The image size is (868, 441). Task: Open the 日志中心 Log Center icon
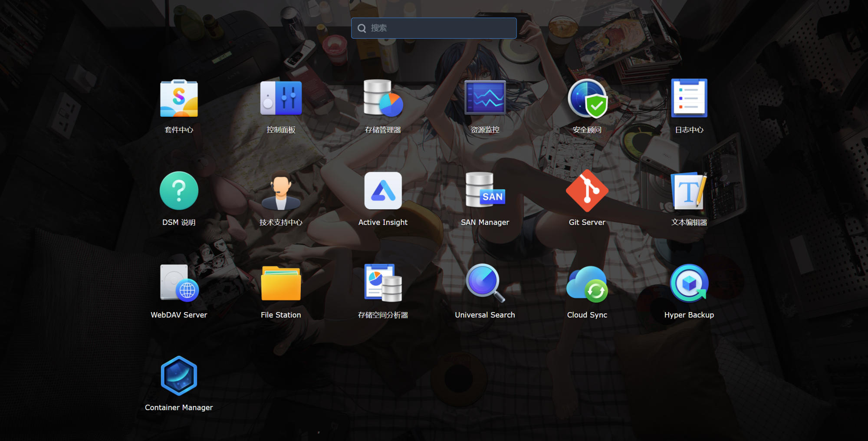pos(689,98)
